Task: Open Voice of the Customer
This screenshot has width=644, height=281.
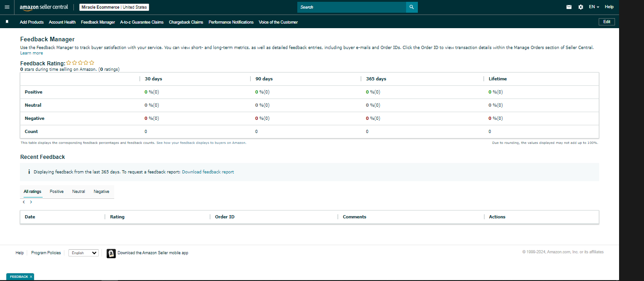Action: pyautogui.click(x=278, y=22)
